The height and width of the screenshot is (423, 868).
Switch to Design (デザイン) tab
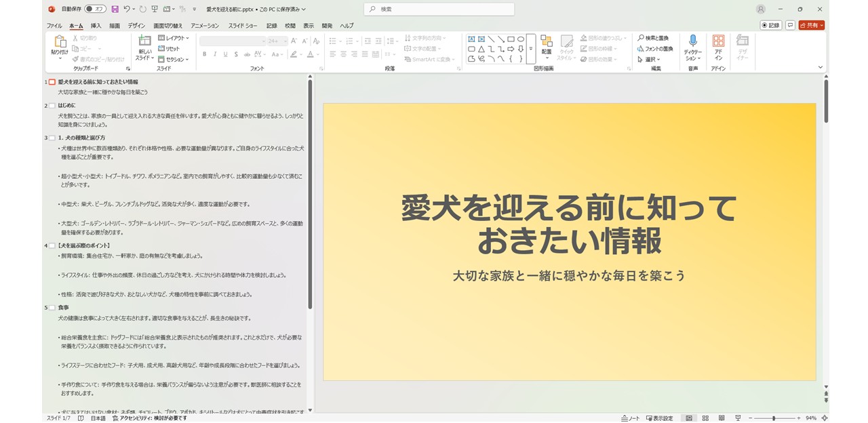click(x=136, y=25)
